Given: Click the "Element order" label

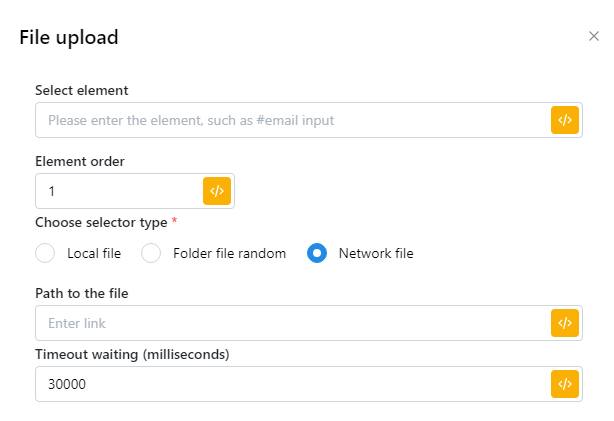Looking at the screenshot, I should pyautogui.click(x=80, y=161).
